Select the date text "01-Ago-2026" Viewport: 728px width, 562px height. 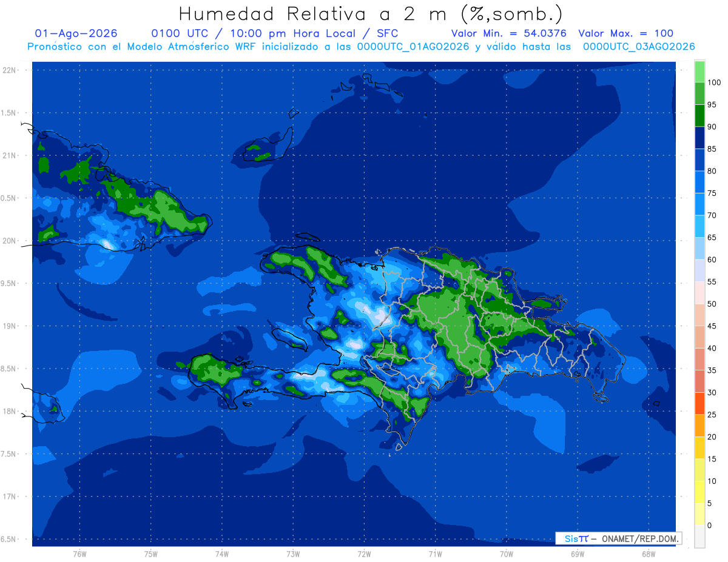76,33
